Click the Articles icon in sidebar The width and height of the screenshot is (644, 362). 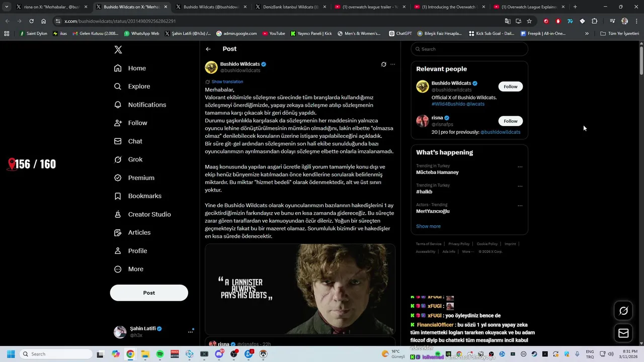tap(118, 233)
